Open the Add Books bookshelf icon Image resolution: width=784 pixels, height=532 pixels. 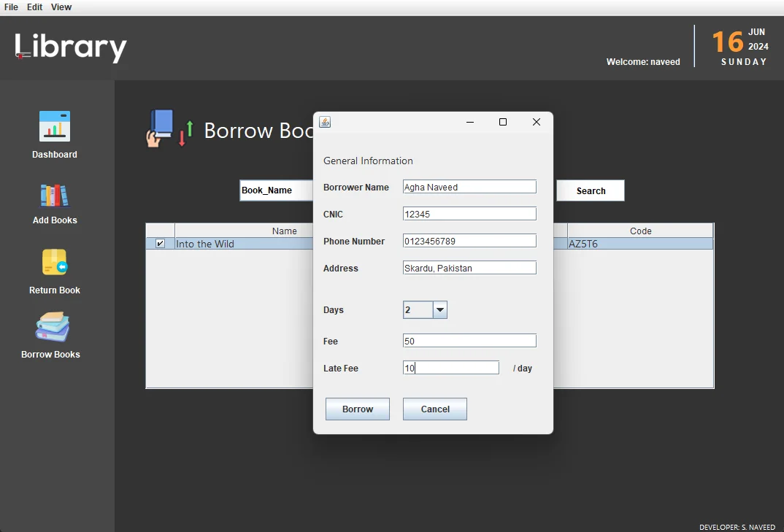point(55,196)
